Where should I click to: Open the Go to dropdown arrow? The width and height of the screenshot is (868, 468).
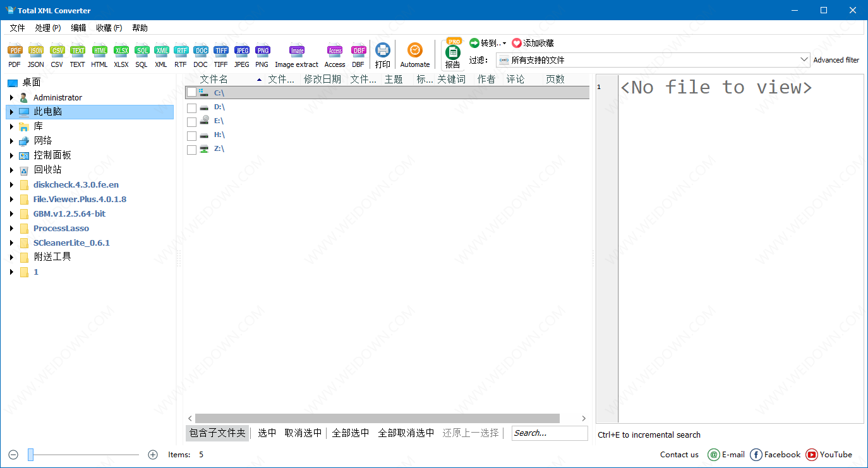click(504, 44)
